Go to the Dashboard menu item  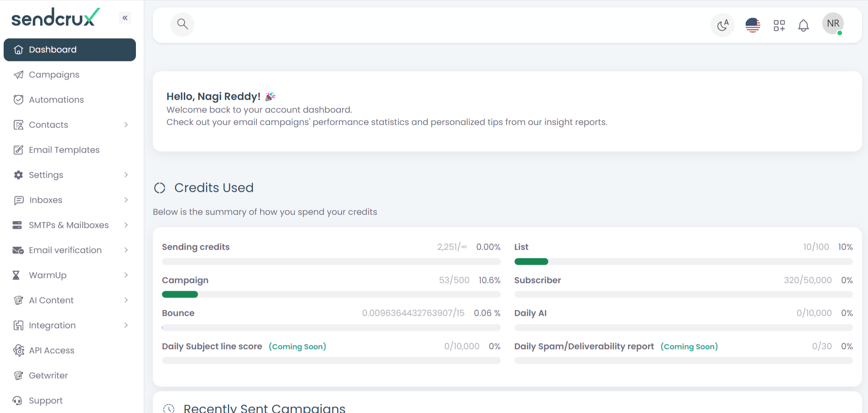point(70,50)
